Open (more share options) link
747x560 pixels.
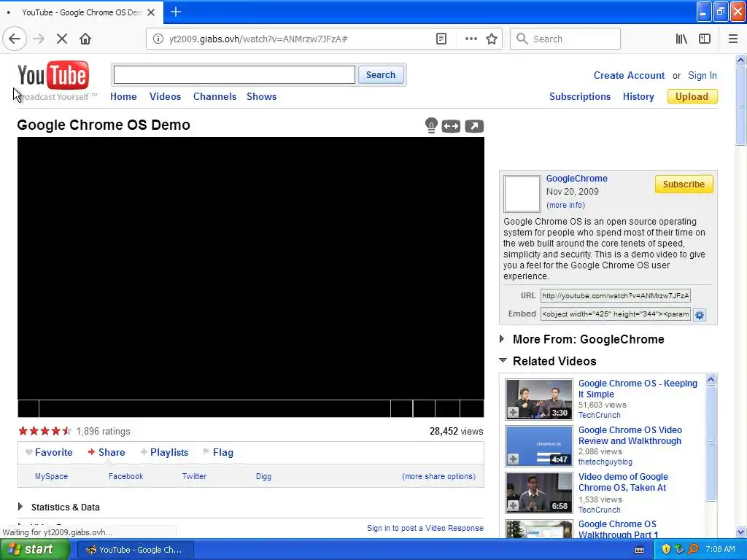click(438, 476)
